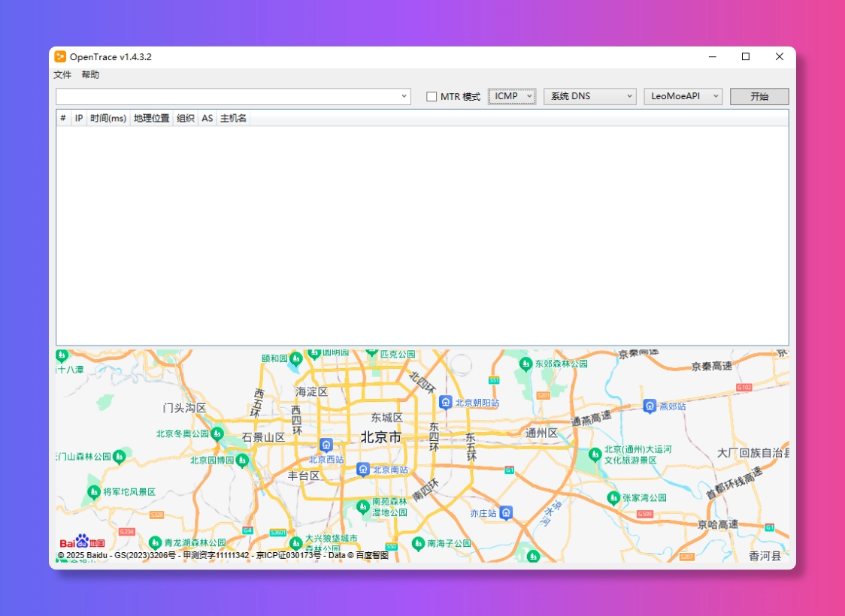Click the 主机名 column header
The image size is (845, 616).
point(233,119)
